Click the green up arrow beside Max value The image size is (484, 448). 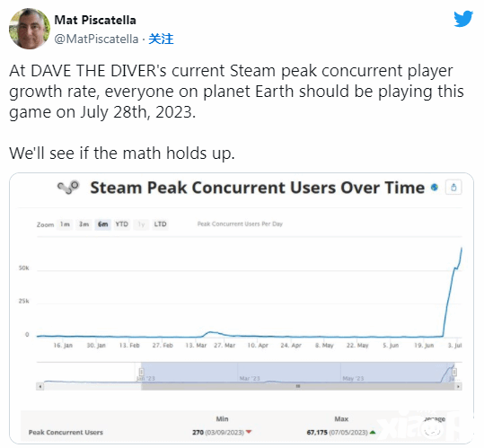[x=373, y=432]
